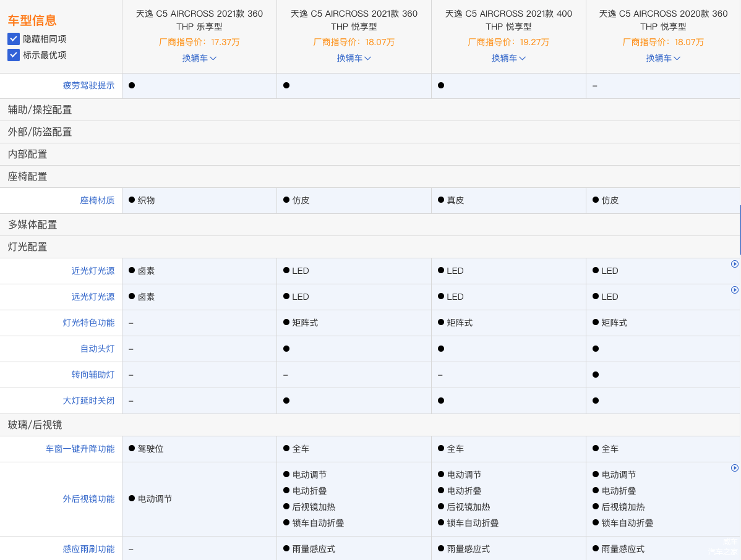Viewport: 741px width, 560px height.
Task: Open 换辆车 dropdown for 2020款 model
Action: [663, 58]
